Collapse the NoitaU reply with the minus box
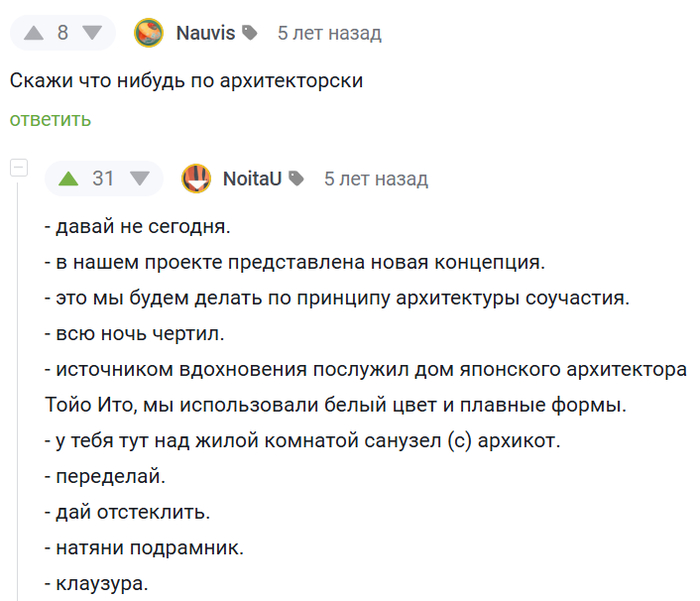The width and height of the screenshot is (700, 601). [x=19, y=168]
